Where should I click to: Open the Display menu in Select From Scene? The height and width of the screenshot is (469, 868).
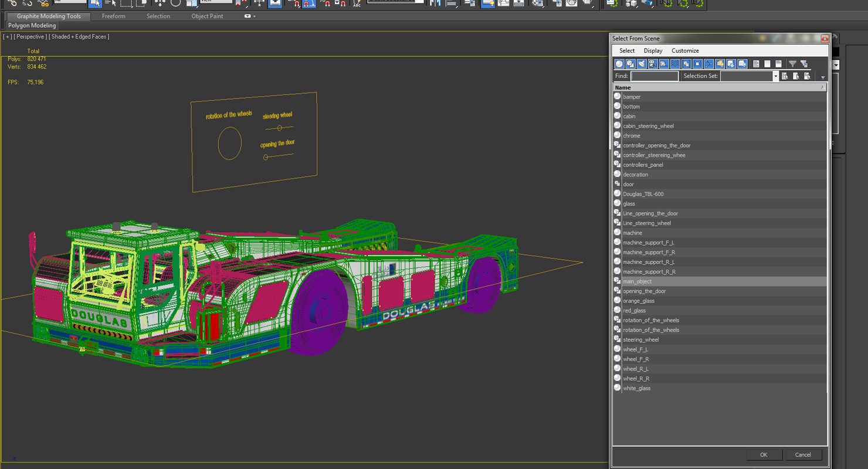coord(653,51)
